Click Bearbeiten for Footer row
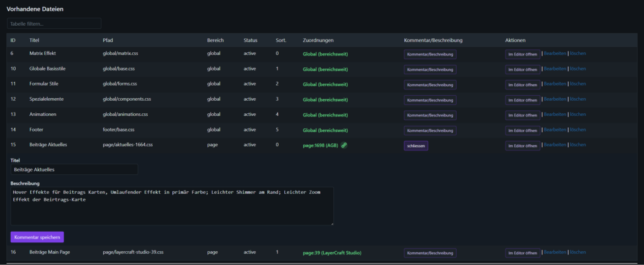Image resolution: width=644 pixels, height=265 pixels. click(555, 130)
